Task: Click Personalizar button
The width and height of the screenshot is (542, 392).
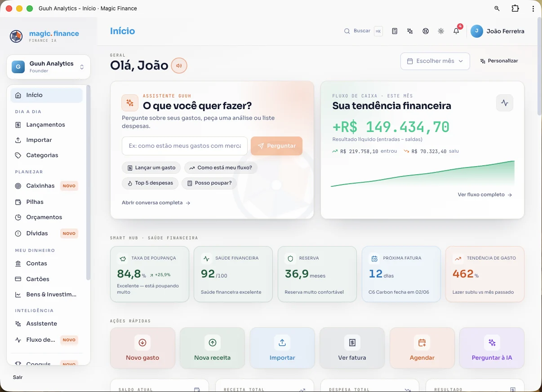Action: (x=499, y=61)
